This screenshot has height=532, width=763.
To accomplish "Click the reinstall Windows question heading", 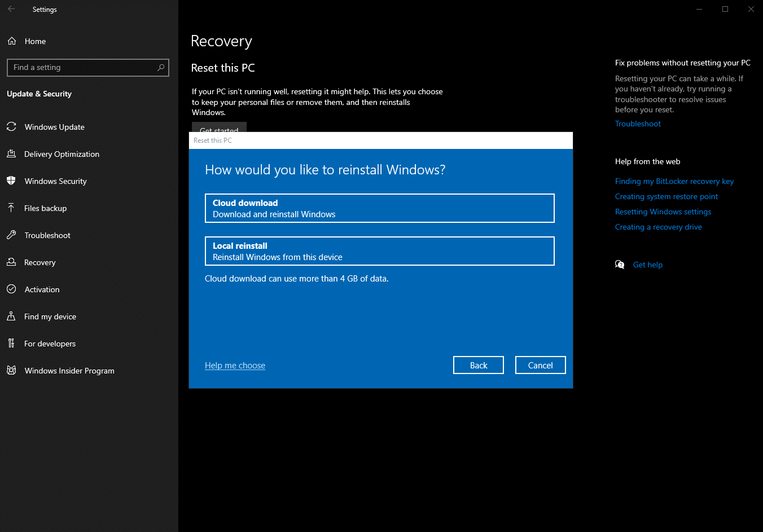I will click(x=325, y=170).
